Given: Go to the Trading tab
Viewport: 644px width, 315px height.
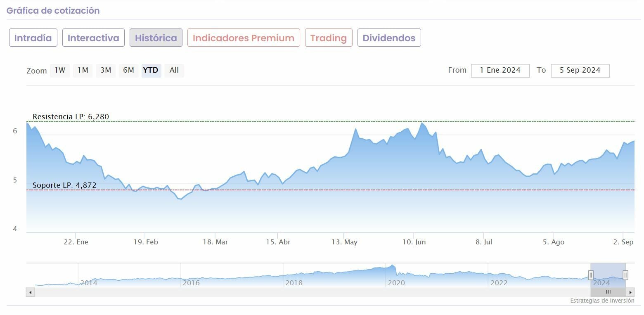Looking at the screenshot, I should [329, 38].
